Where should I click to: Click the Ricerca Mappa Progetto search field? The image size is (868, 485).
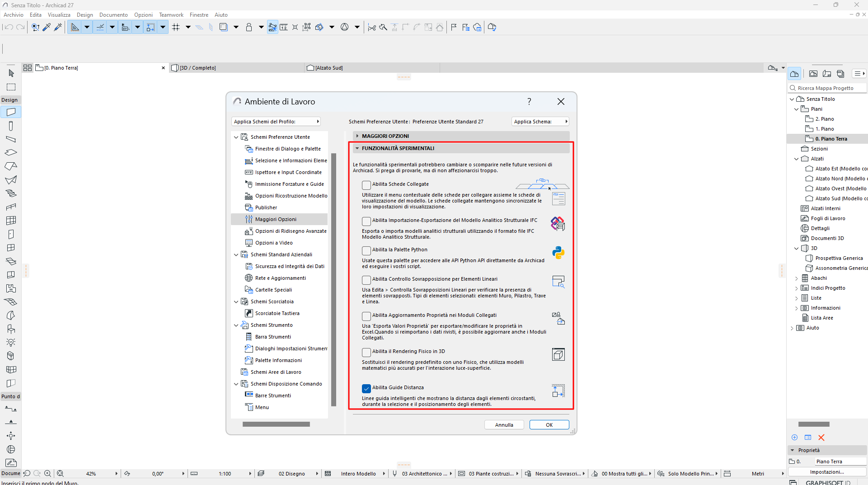[x=827, y=88]
